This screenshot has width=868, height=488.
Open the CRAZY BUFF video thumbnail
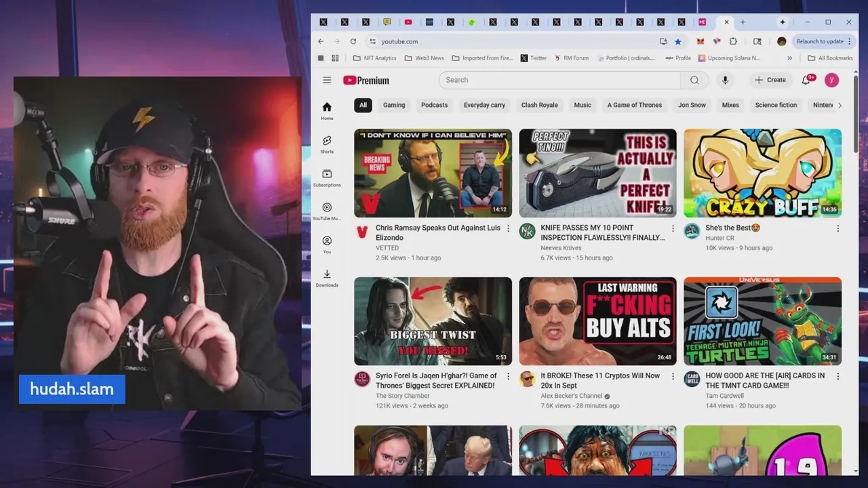point(762,173)
